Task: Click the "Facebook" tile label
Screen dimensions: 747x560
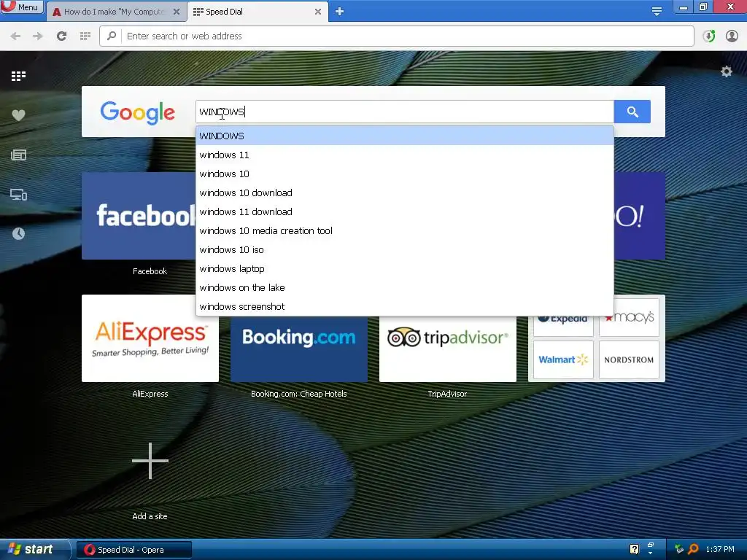Action: coord(150,271)
